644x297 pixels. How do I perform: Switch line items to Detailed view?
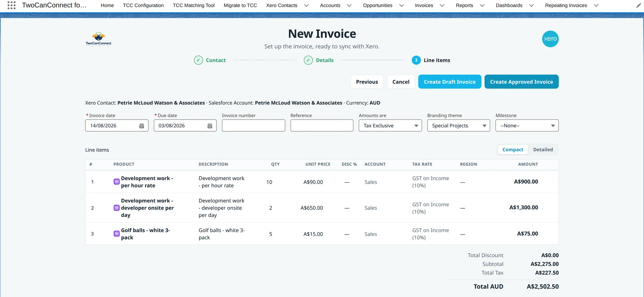coord(543,150)
